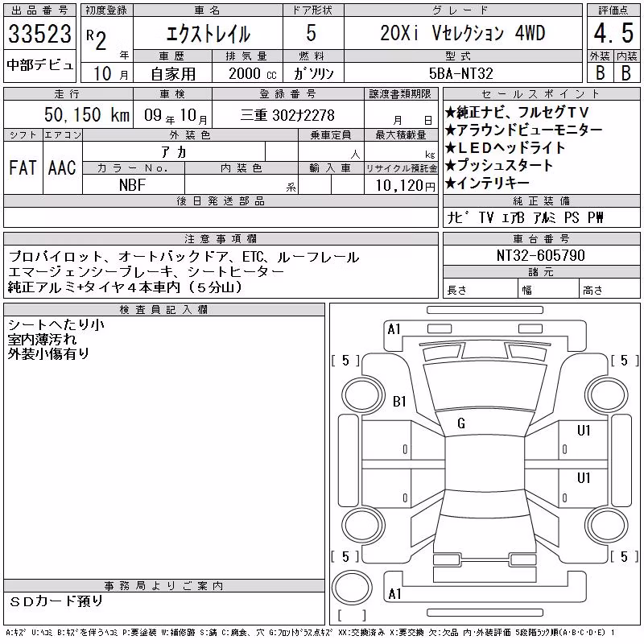Screen dimensions: 644x644
Task: Select the grade 20Xi Vセレクション 4WD
Action: [463, 33]
